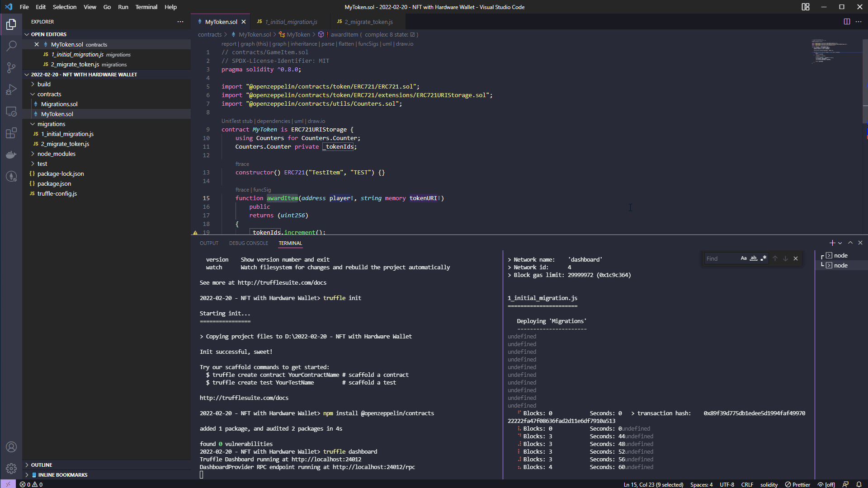
Task: Open the File menu
Action: (x=24, y=7)
